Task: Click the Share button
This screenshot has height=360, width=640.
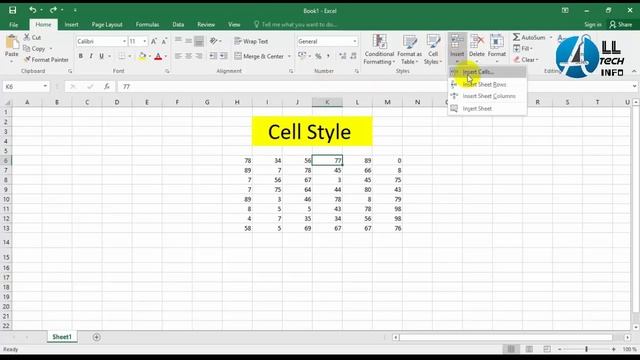Action: (621, 24)
